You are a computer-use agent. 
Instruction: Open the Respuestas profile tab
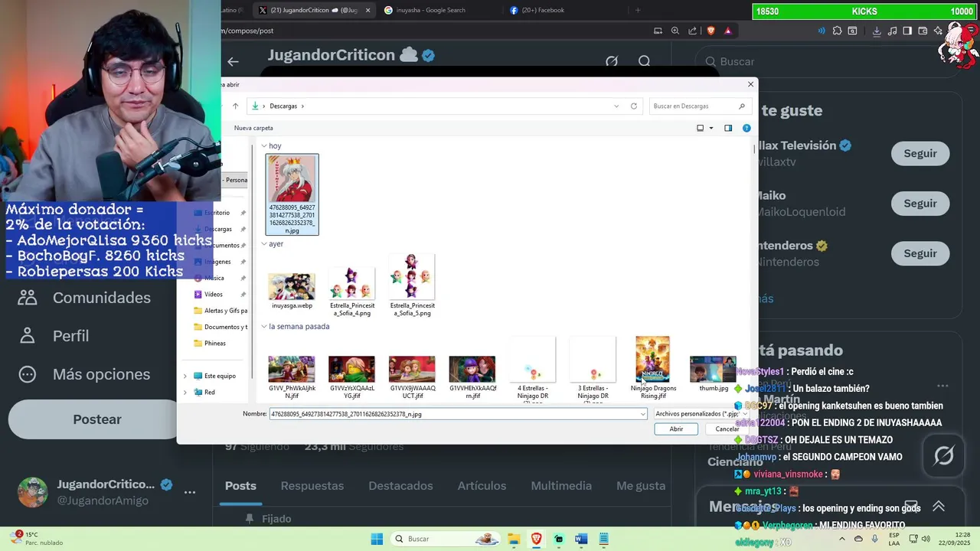point(312,486)
